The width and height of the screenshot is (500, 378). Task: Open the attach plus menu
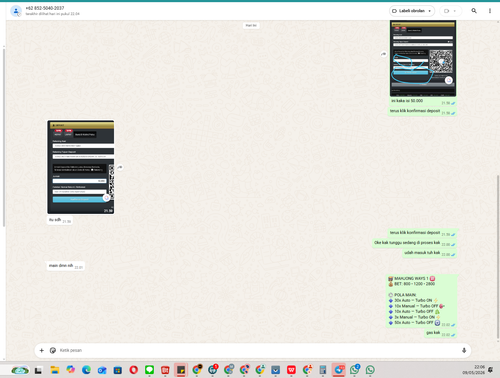point(42,350)
